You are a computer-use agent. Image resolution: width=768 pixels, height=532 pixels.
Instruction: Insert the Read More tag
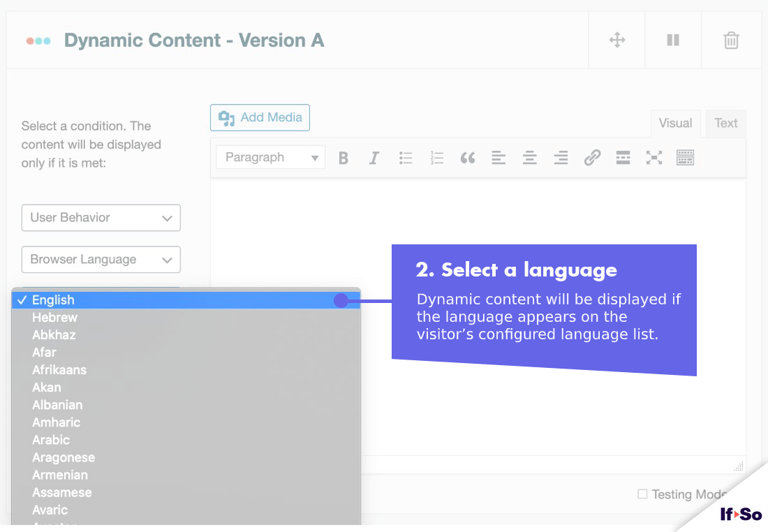tap(623, 158)
